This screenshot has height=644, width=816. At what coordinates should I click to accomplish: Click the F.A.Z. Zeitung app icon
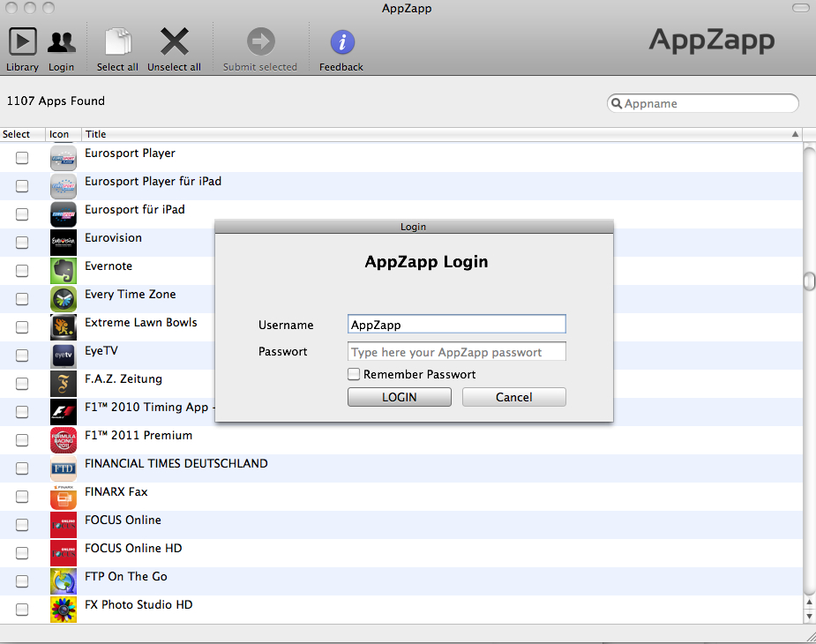pyautogui.click(x=64, y=383)
